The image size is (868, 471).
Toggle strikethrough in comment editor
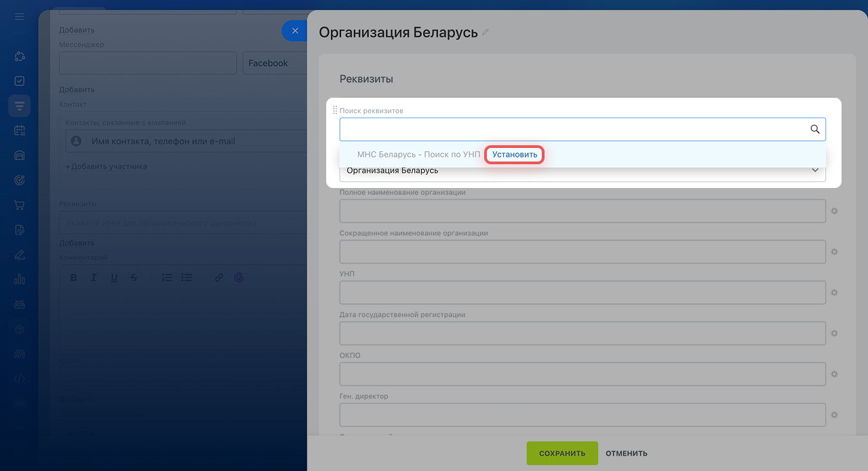click(134, 278)
